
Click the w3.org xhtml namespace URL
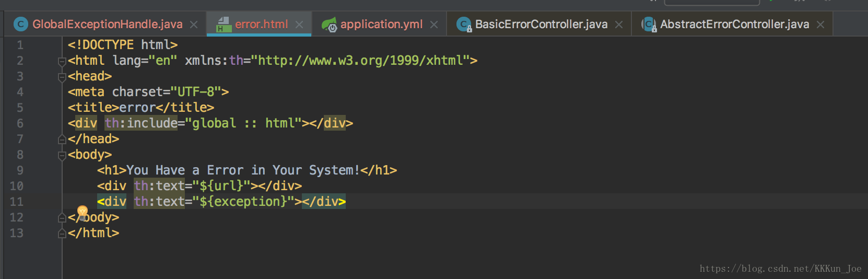pyautogui.click(x=360, y=61)
